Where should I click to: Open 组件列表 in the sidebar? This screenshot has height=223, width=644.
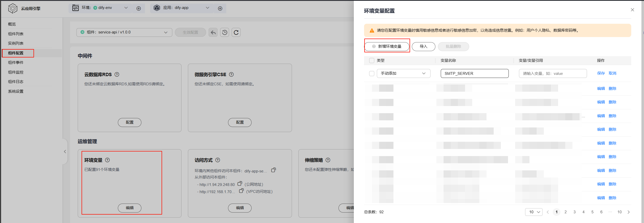pos(16,34)
